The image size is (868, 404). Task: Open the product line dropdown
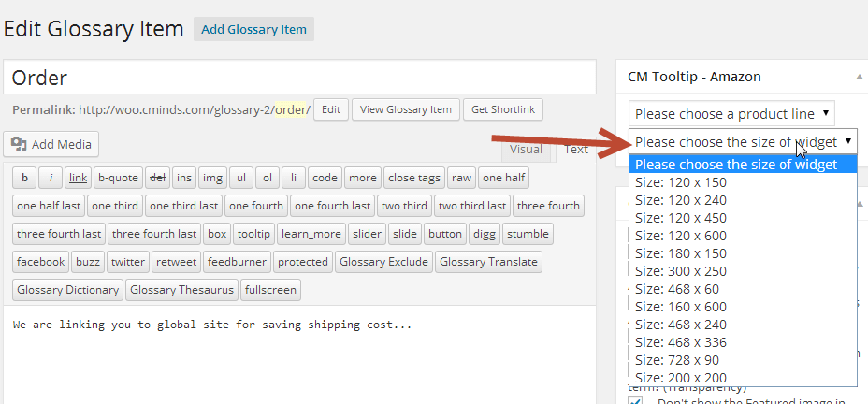point(731,114)
